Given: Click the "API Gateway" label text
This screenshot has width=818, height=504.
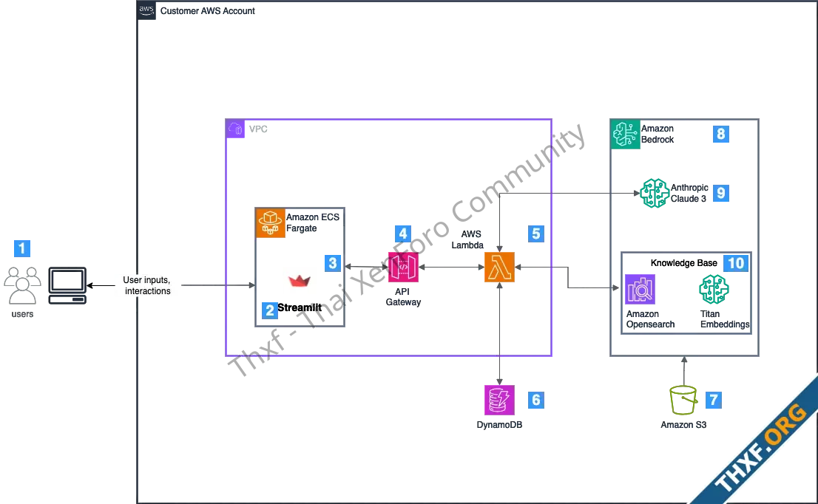Looking at the screenshot, I should [x=403, y=296].
